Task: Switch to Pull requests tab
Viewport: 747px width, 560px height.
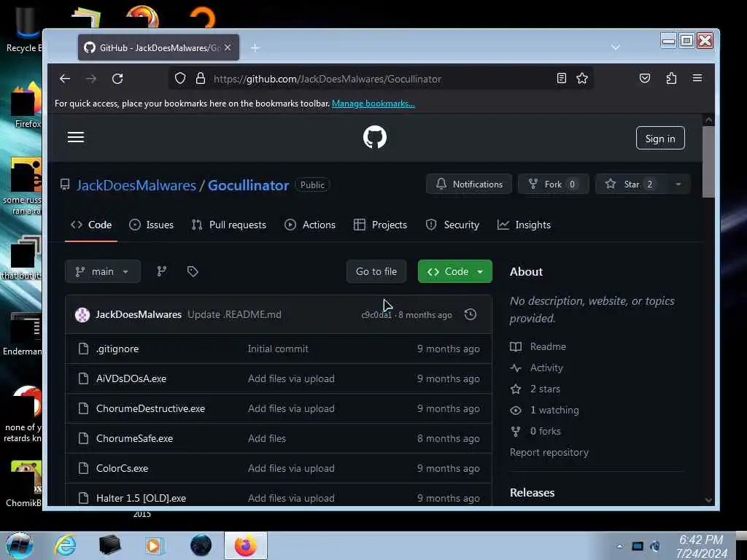Action: 228,225
